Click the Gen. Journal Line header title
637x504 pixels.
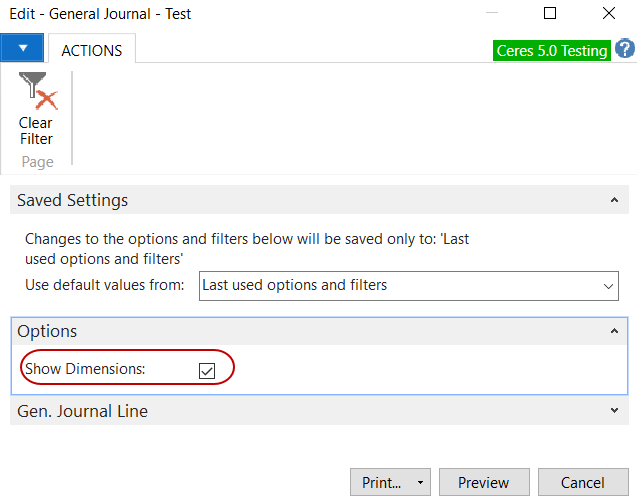(x=83, y=411)
